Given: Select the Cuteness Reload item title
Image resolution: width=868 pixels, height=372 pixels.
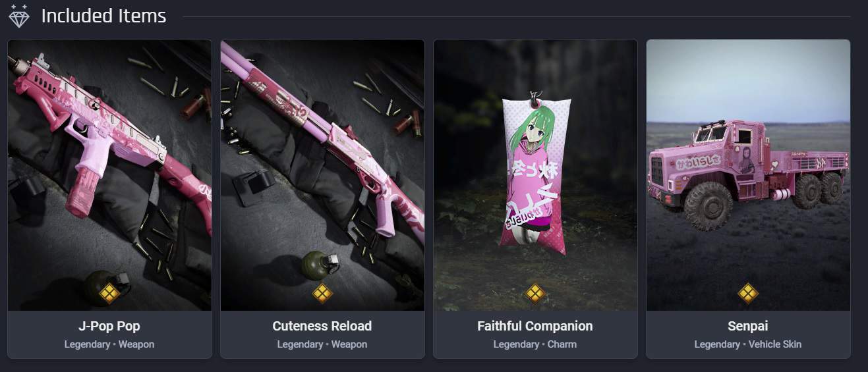Looking at the screenshot, I should (322, 326).
